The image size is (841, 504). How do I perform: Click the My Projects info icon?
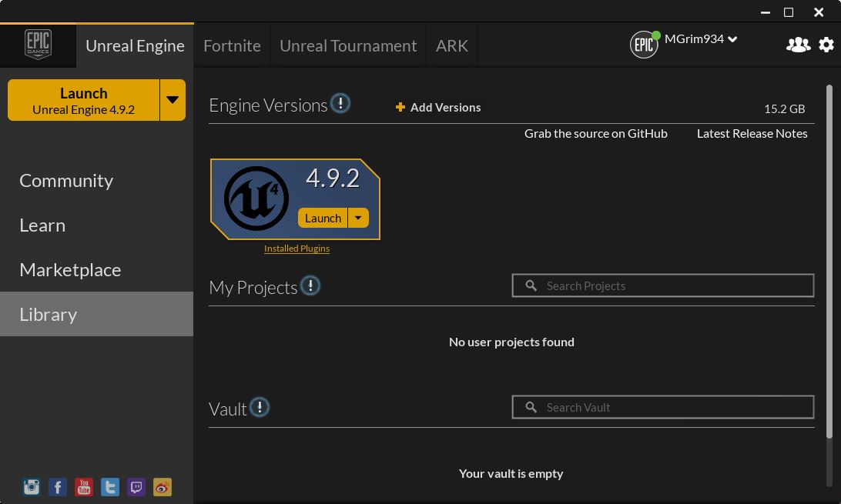310,285
